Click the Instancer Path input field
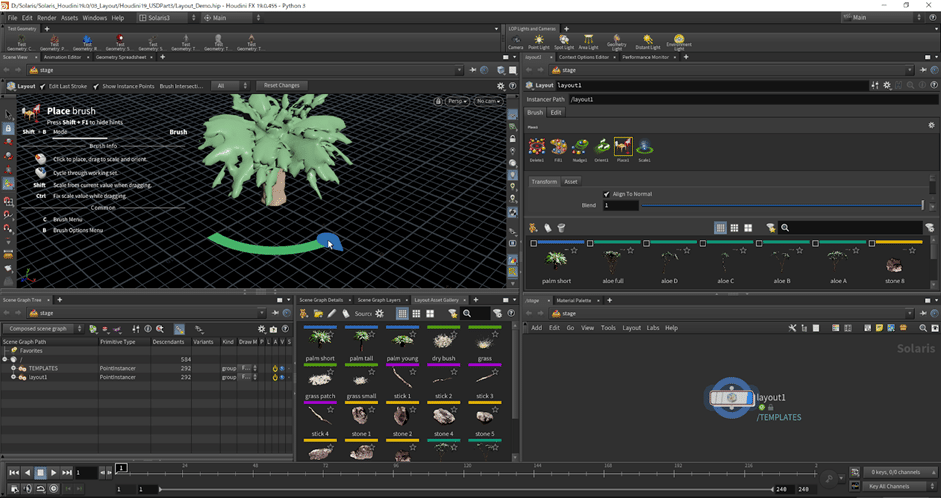The height and width of the screenshot is (498, 941). coord(753,99)
